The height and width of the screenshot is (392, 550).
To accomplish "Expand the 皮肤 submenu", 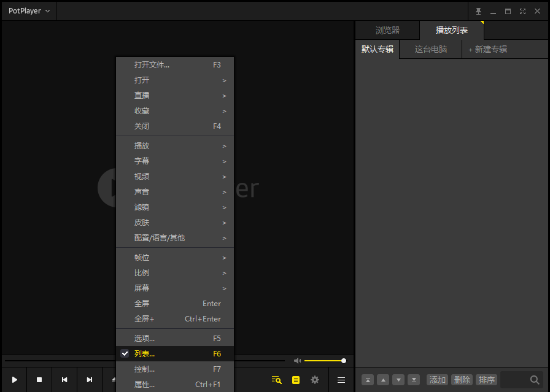I will [175, 223].
